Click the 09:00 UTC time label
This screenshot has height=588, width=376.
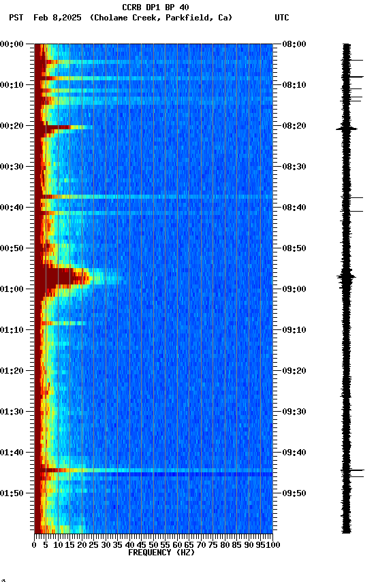(294, 289)
